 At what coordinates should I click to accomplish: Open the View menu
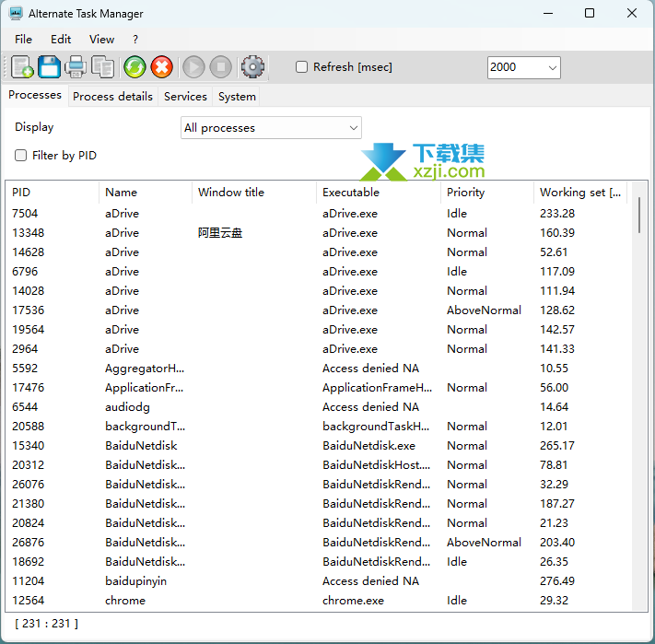pos(101,40)
